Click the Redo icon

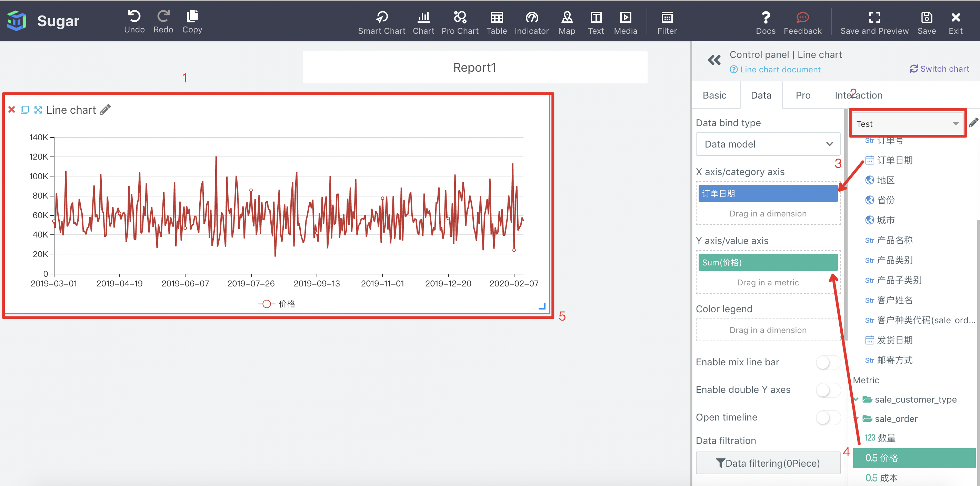click(x=163, y=16)
